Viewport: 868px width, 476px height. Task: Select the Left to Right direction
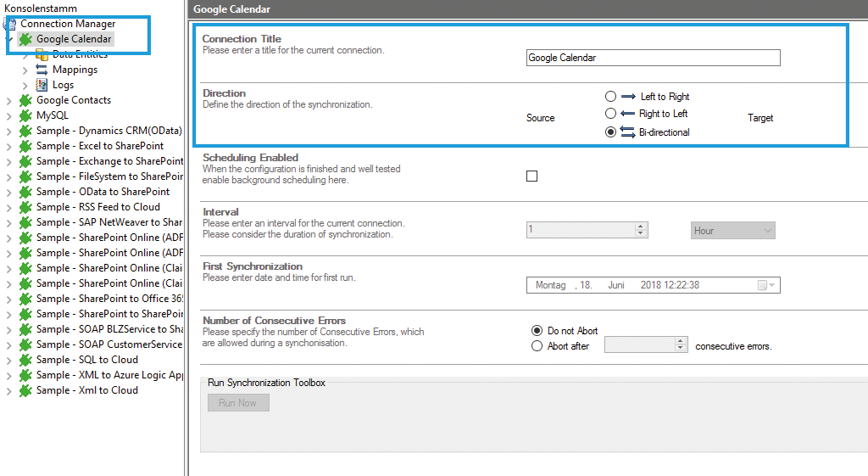tap(610, 97)
